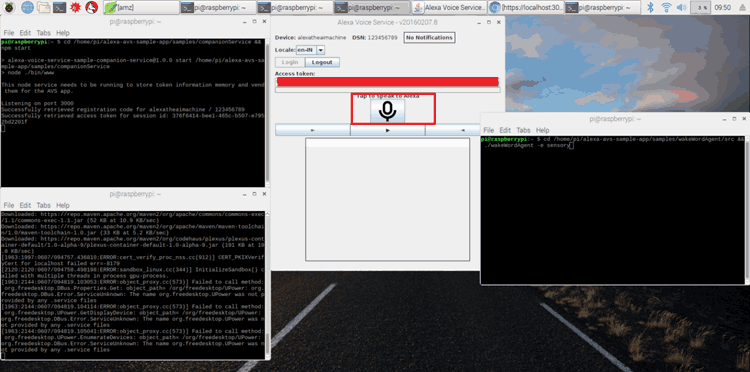This screenshot has width=750, height=372.
Task: Select the highlighted active pi@raspberrypi taskbar entry
Action: click(x=372, y=7)
